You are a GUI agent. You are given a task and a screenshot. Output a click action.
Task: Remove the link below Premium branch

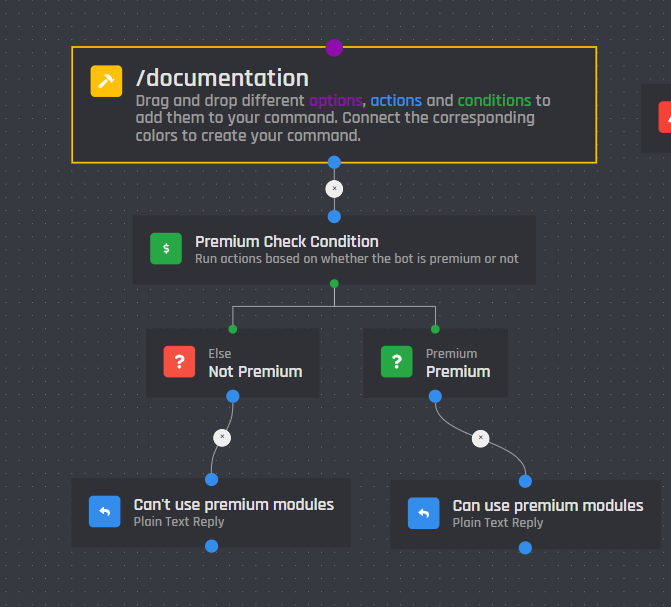tap(480, 438)
